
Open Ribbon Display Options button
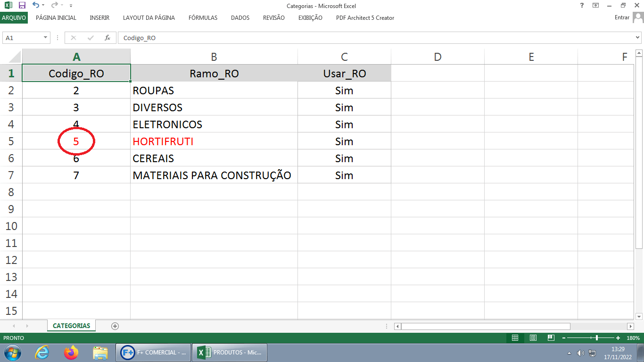[596, 5]
